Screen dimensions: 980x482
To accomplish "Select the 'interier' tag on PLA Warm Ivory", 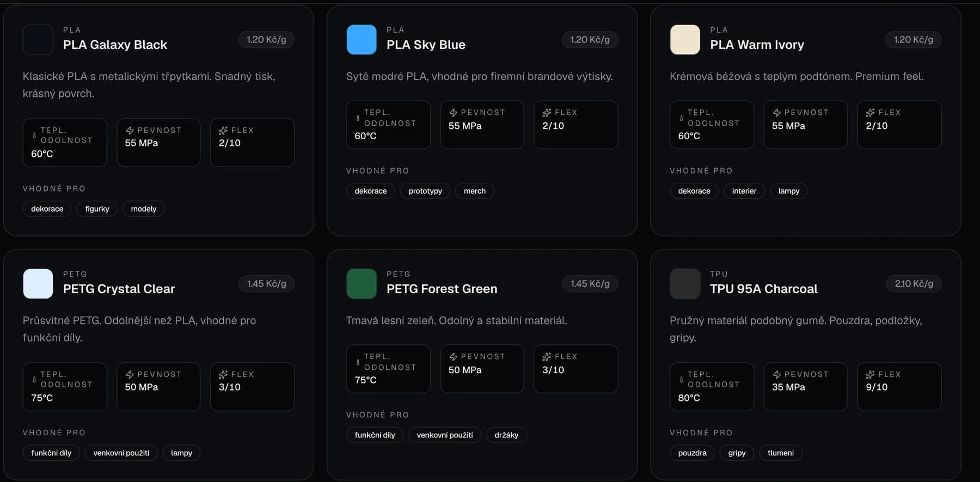I will tap(744, 191).
